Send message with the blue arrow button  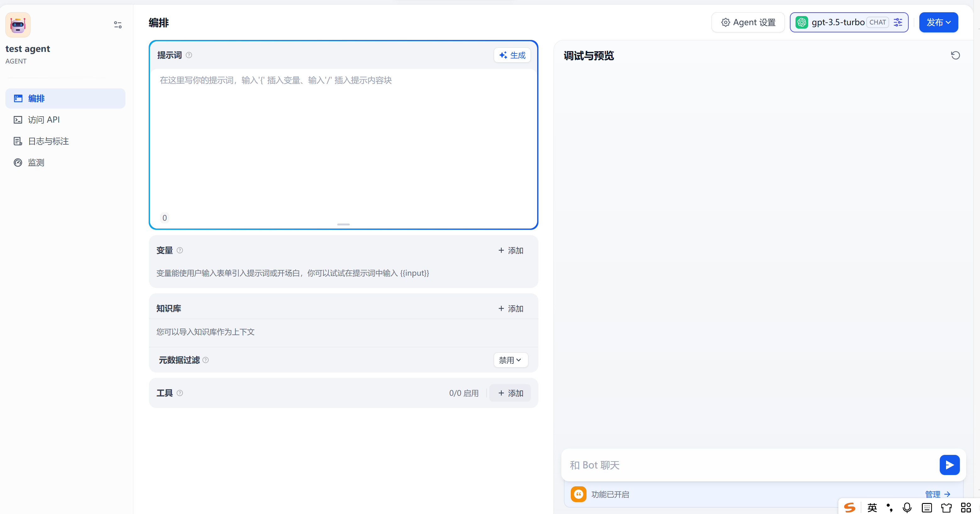tap(949, 465)
